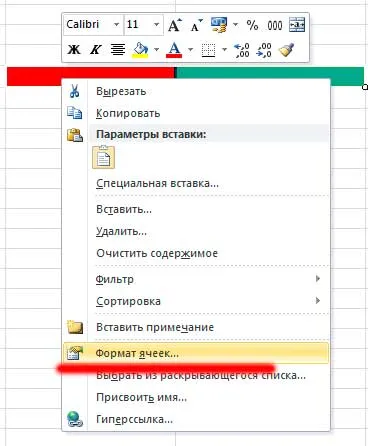Apply percent style format
This screenshot has height=446, width=368.
pyautogui.click(x=252, y=25)
